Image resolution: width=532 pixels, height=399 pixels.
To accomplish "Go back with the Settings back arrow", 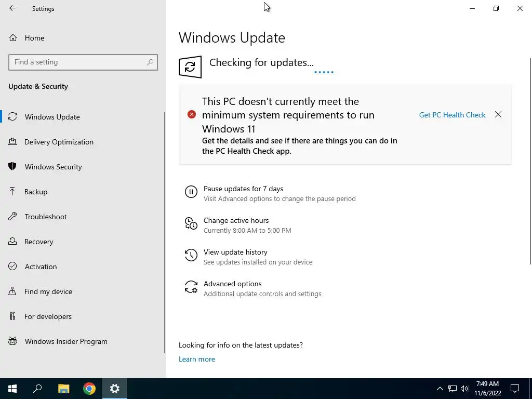I will pos(12,8).
